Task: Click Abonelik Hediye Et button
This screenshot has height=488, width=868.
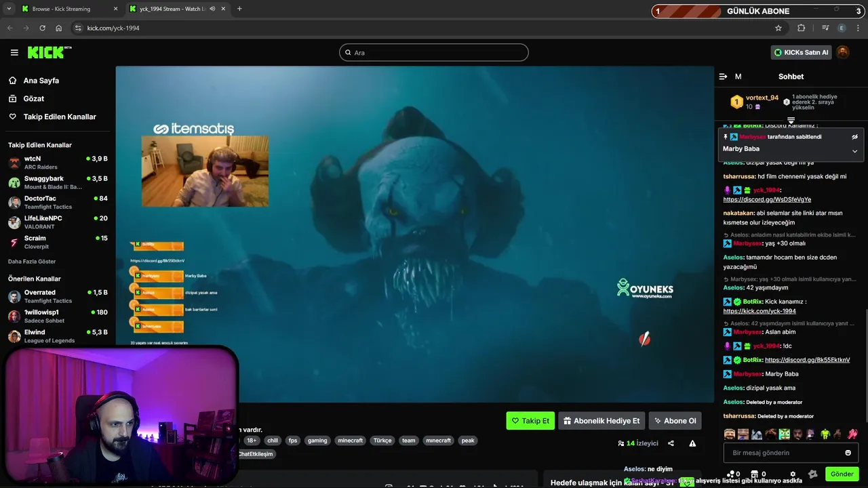Action: coord(601,421)
